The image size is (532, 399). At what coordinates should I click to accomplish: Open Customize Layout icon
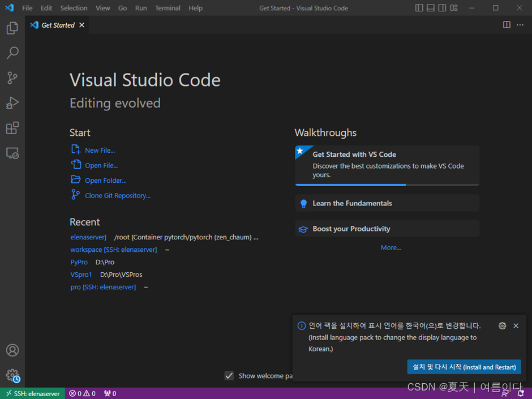pos(454,8)
